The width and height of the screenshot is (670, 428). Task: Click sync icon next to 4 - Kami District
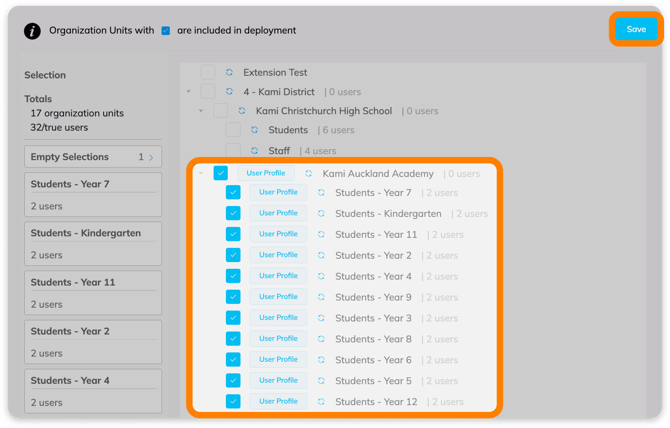click(x=229, y=91)
